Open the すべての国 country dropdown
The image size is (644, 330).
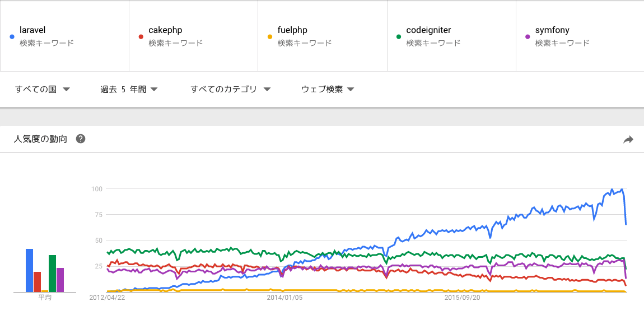pyautogui.click(x=43, y=89)
